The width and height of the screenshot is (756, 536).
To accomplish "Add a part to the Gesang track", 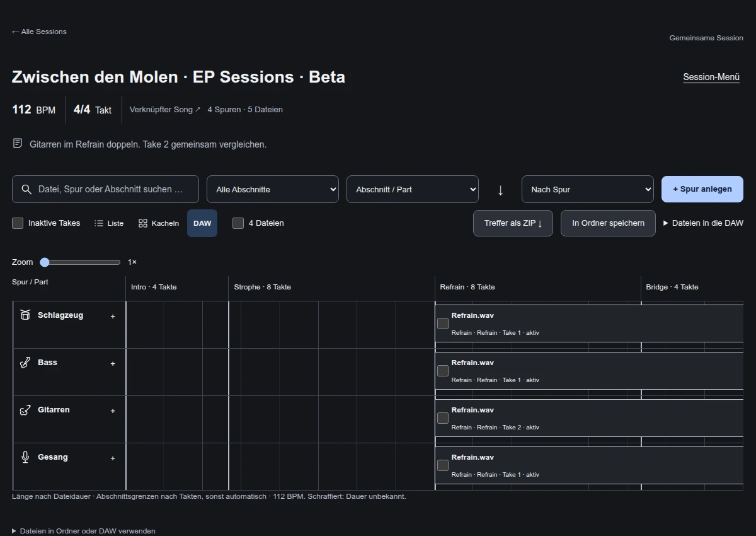I will tap(113, 458).
